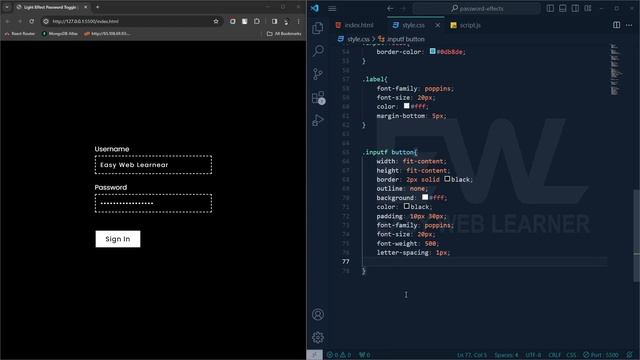Go back in the browser
Screen dimensions: 640x360
[x=7, y=21]
